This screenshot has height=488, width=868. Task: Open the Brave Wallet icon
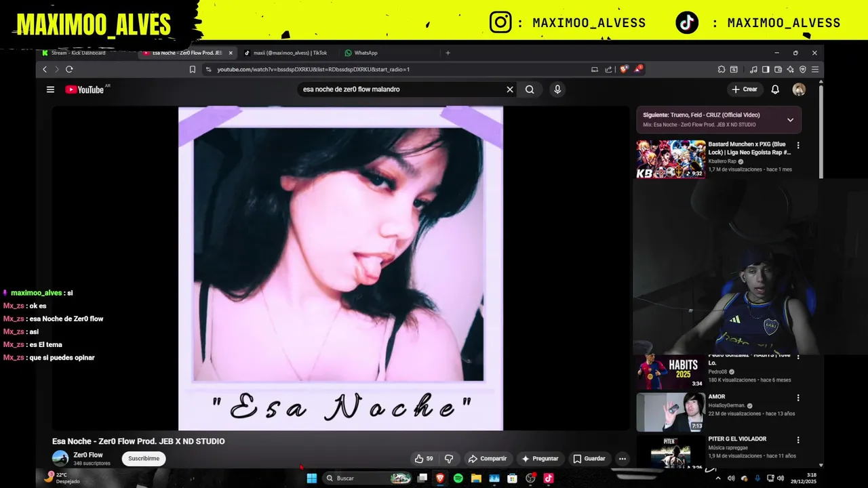[778, 69]
